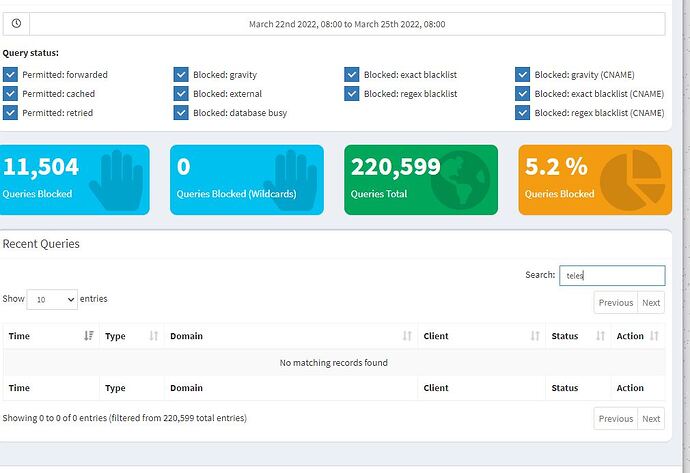This screenshot has width=690, height=473.
Task: Open the Show entries count dropdown
Action: pos(52,299)
